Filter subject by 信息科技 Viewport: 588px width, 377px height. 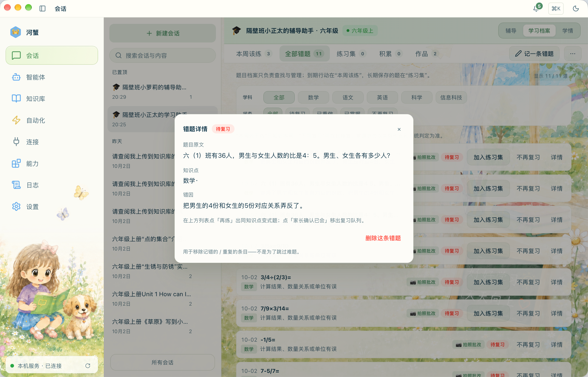(451, 97)
